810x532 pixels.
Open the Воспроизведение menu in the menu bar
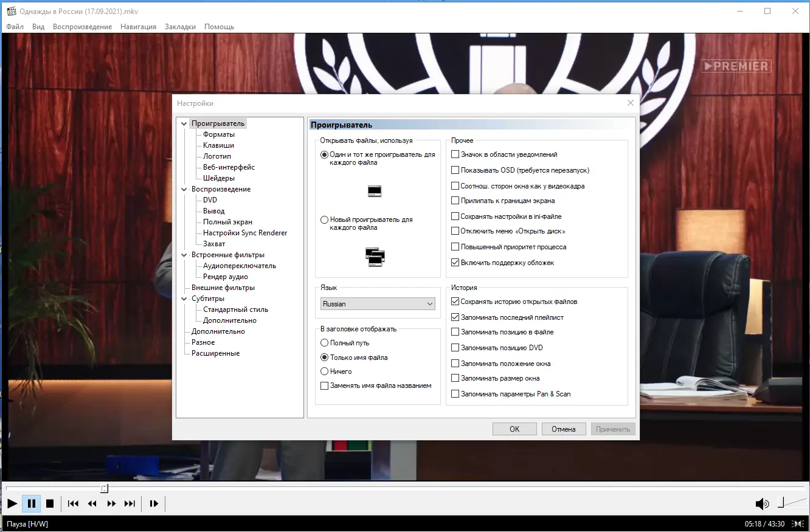click(82, 27)
